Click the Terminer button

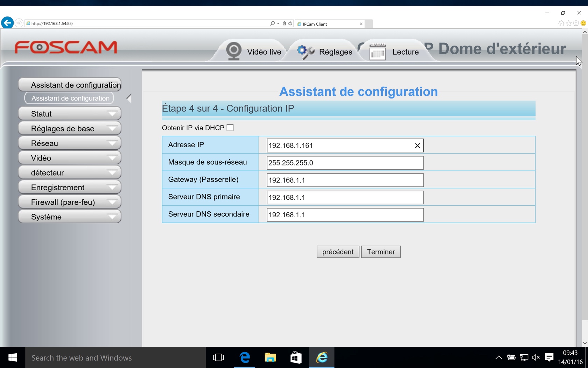point(381,252)
